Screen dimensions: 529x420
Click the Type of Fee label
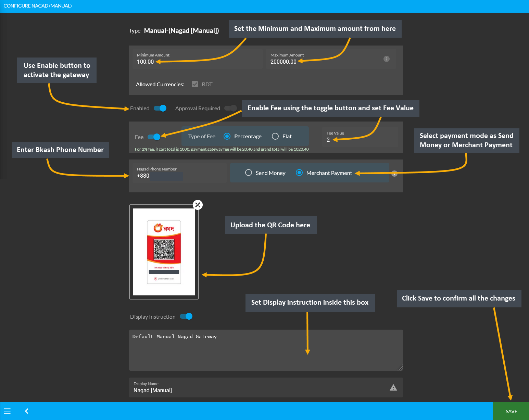[202, 136]
